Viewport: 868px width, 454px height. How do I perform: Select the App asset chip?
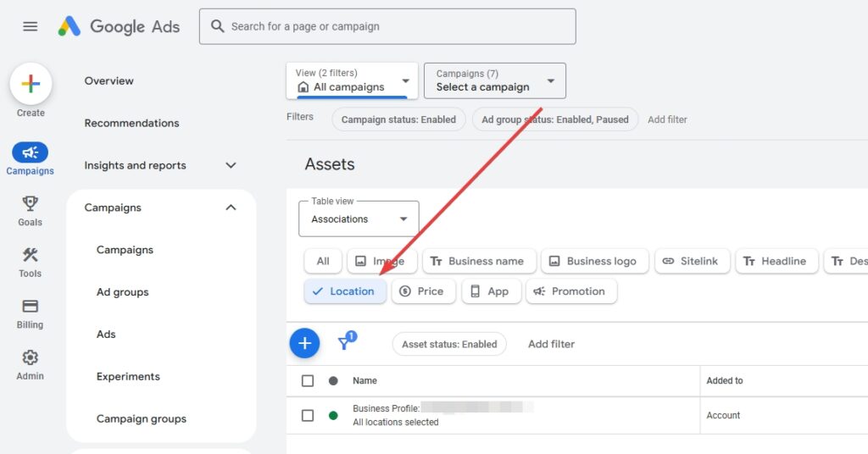click(492, 291)
